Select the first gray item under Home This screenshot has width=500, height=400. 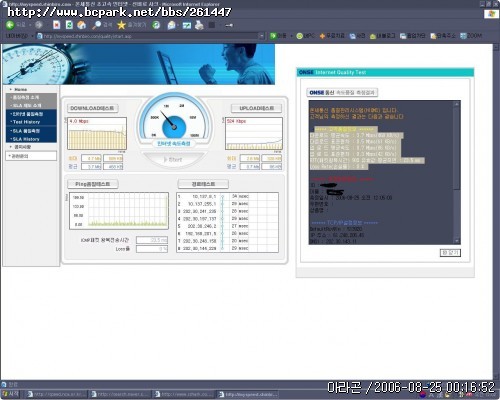[x=27, y=97]
